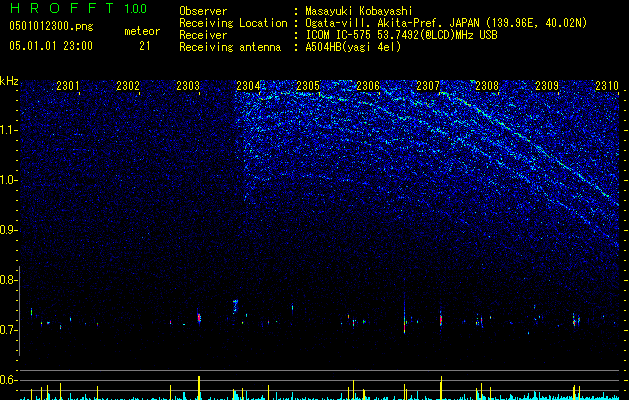Click the HROFFT program title

pos(63,8)
